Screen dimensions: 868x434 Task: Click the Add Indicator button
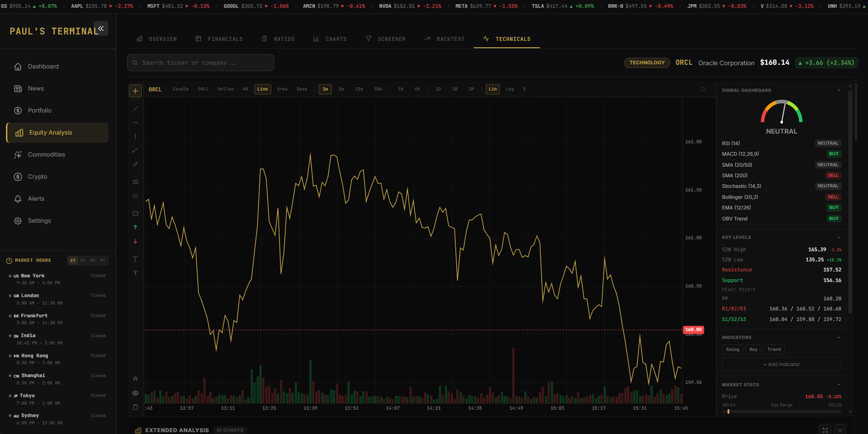[781, 364]
